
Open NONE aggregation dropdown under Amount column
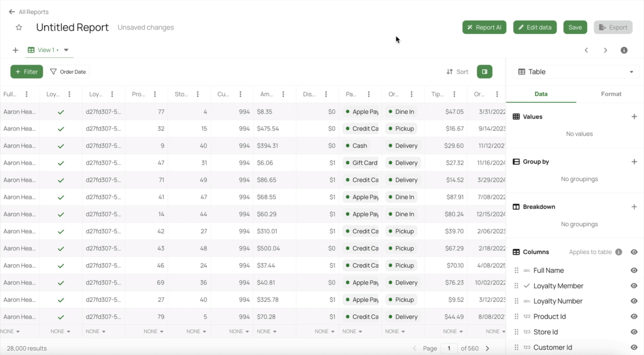266,331
